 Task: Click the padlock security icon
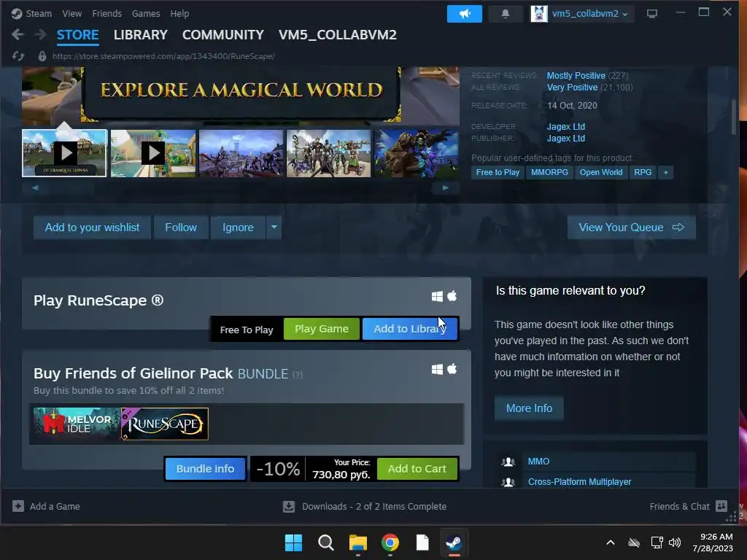tap(42, 56)
